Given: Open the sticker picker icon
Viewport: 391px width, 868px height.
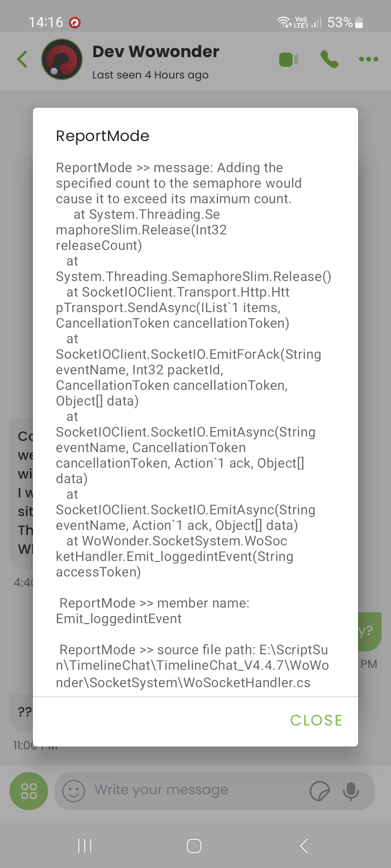Looking at the screenshot, I should (320, 791).
